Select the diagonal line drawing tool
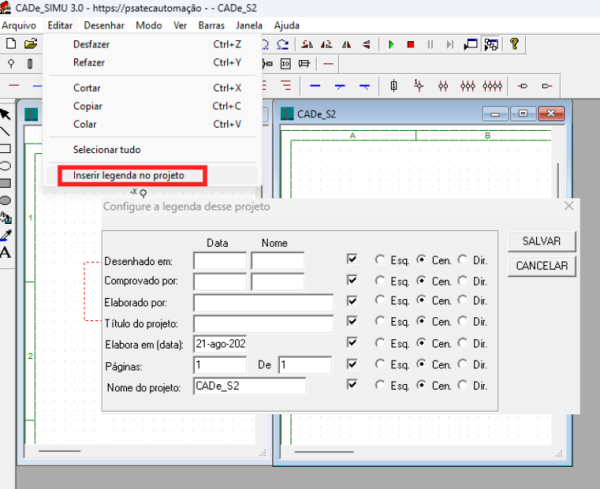The width and height of the screenshot is (600, 489). (5, 131)
